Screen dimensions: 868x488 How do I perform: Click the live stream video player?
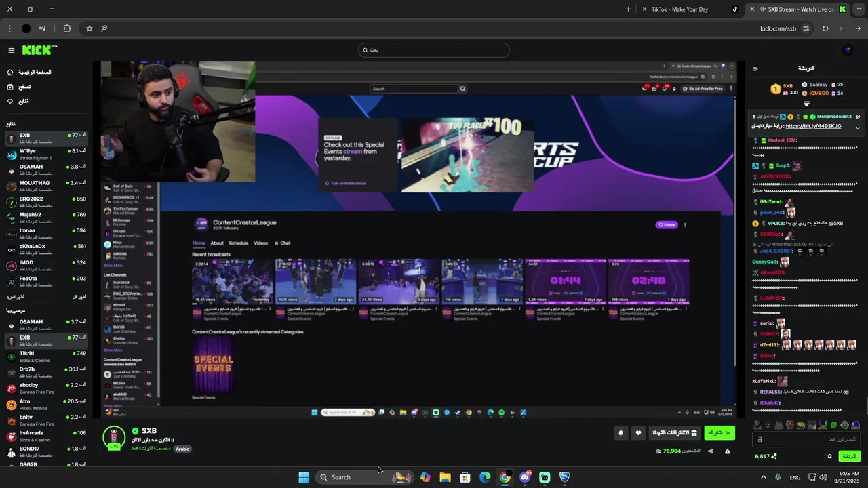(x=418, y=240)
